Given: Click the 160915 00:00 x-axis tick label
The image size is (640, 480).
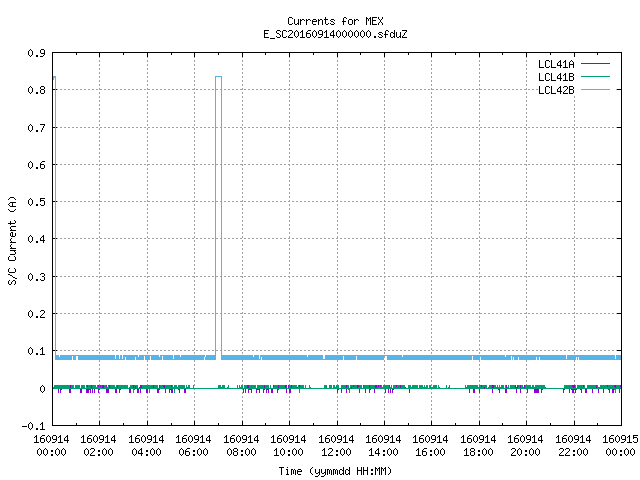Looking at the screenshot, I should tap(620, 446).
